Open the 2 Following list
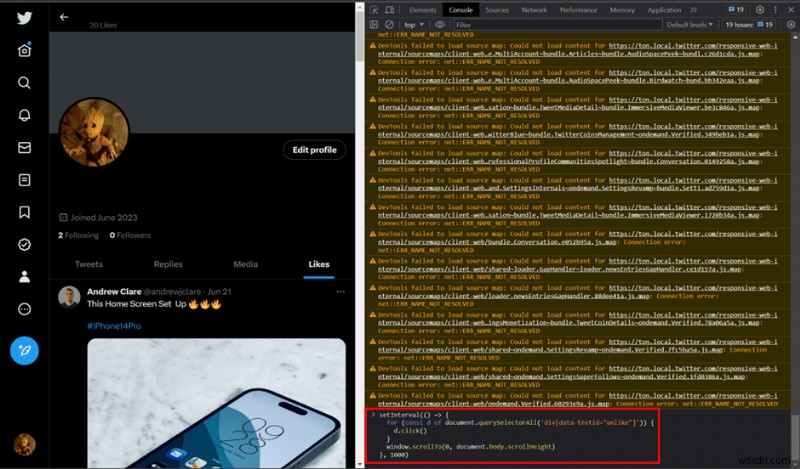Viewport: 800px width, 469px height. click(x=78, y=235)
